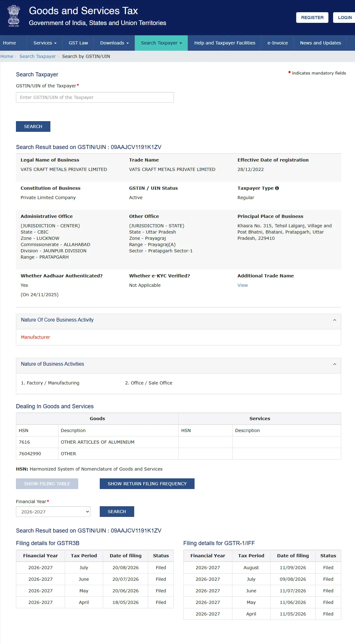Open the Downloads dropdown menu
The image size is (355, 644).
[x=114, y=43]
